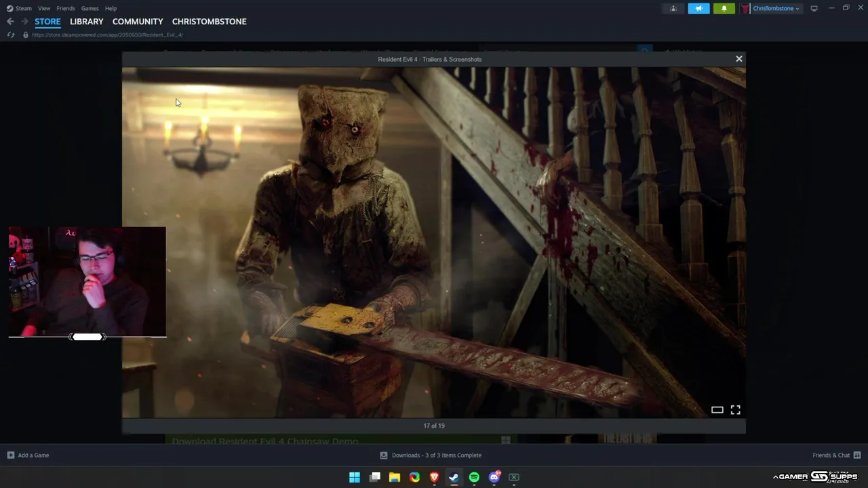868x488 pixels.
Task: Switch screenshot to windowed rectangle view icon
Action: pyautogui.click(x=717, y=410)
